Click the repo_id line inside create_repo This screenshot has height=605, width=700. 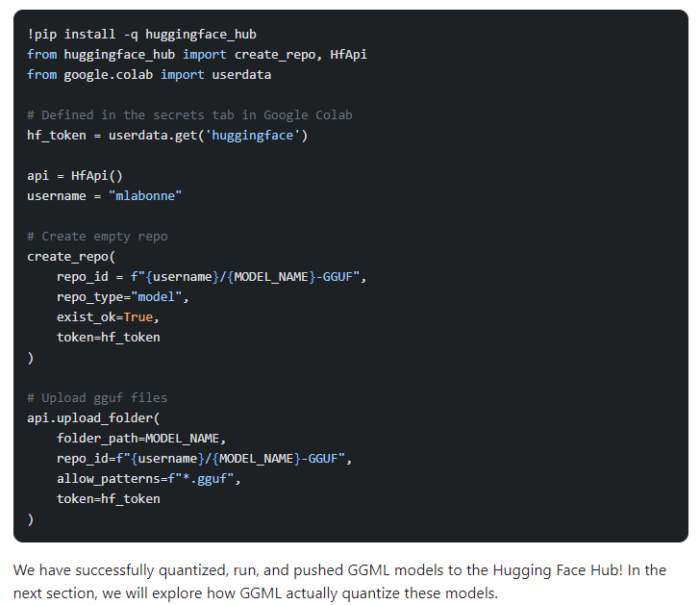[x=212, y=276]
